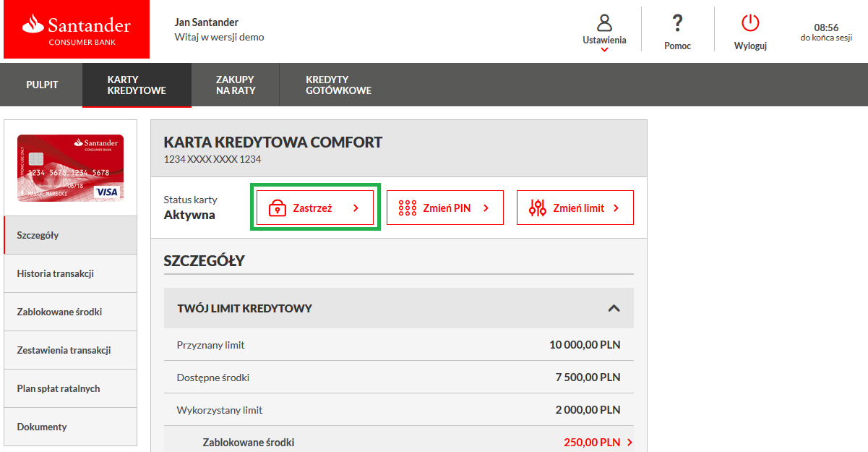868x452 pixels.
Task: Open the Zakupy na raty tab
Action: pos(236,85)
